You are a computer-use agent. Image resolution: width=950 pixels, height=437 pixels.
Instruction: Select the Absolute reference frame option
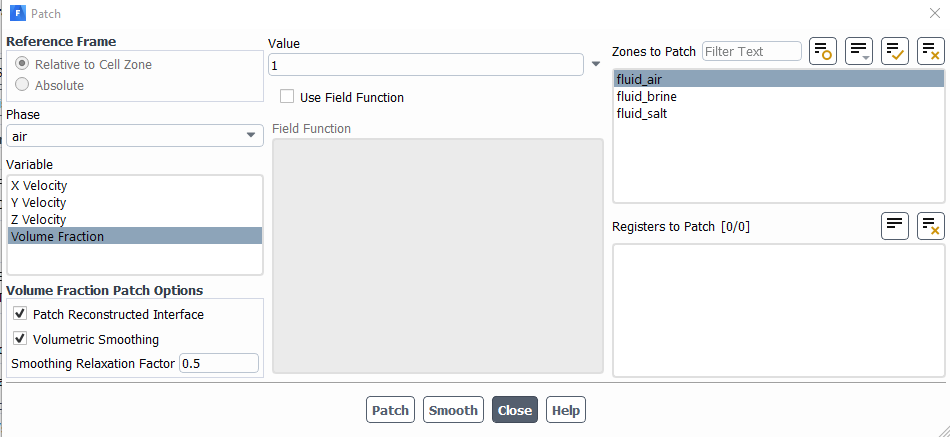pos(22,85)
